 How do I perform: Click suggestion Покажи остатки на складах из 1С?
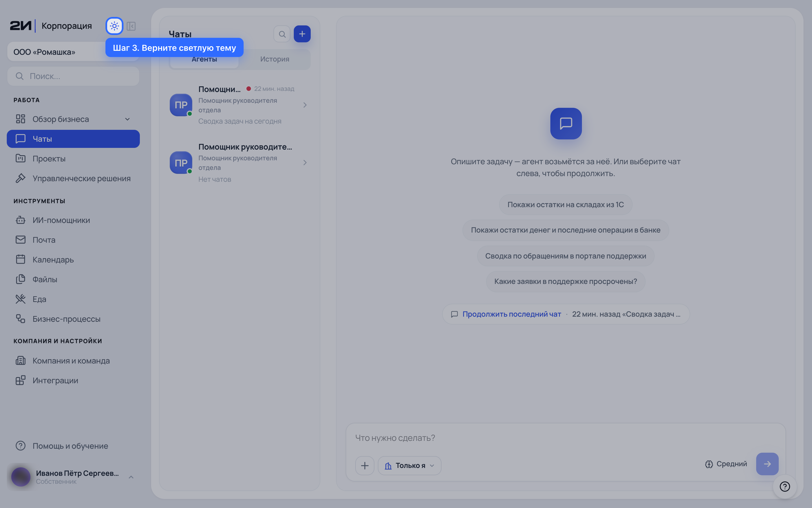pos(565,205)
